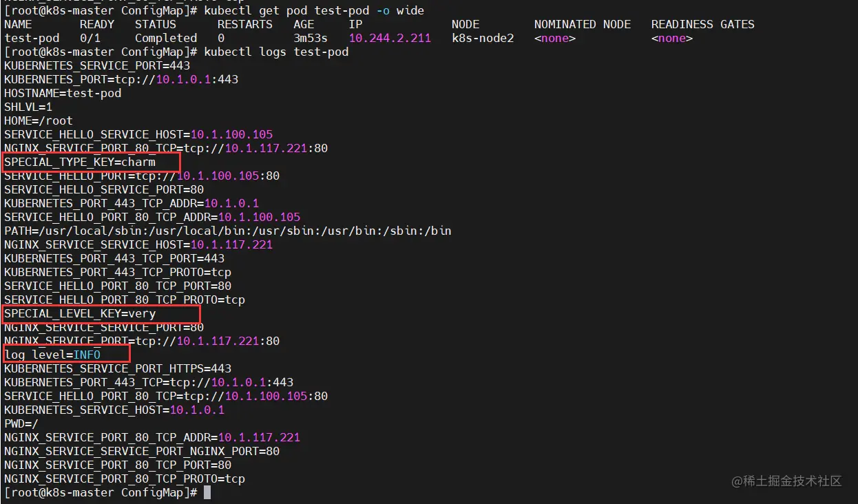Screen dimensions: 858x504
Task: Select node name k8s-node2
Action: (483, 38)
